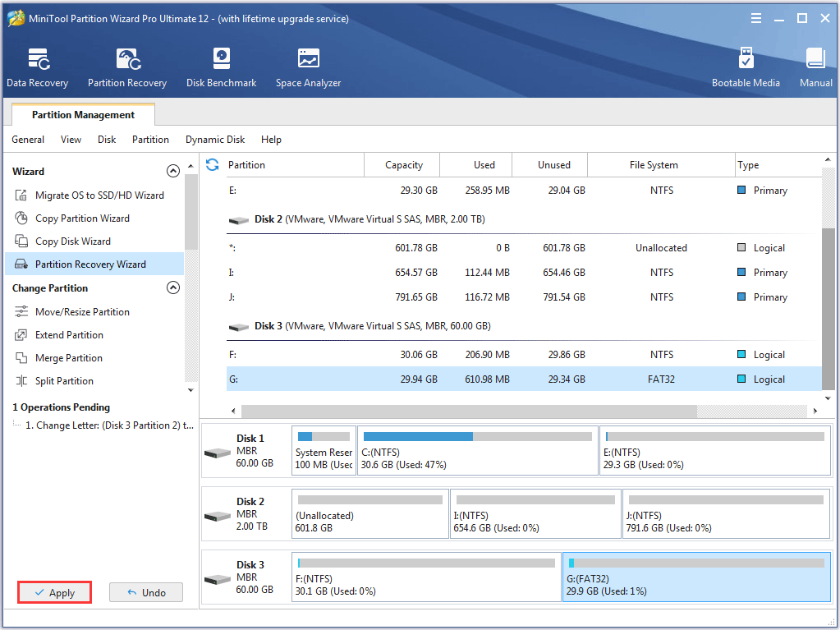Click the partition list scroll right arrow
This screenshot has width=840, height=630.
815,411
